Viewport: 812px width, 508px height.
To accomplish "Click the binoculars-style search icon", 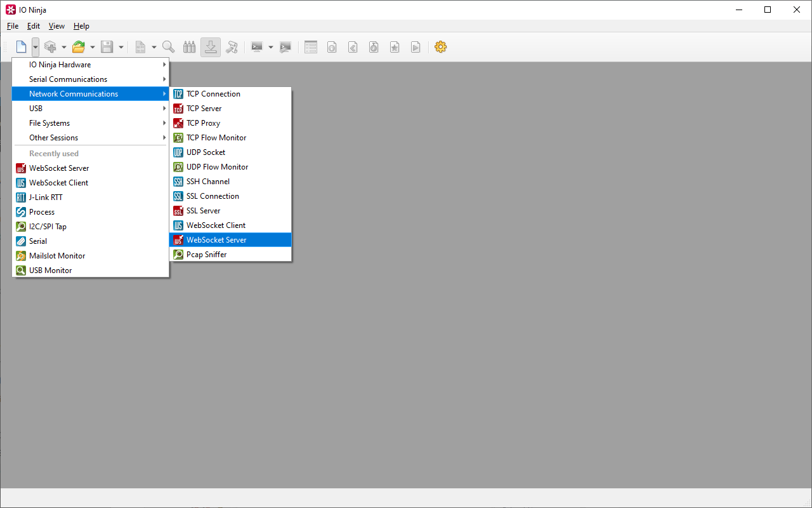I will pos(189,47).
